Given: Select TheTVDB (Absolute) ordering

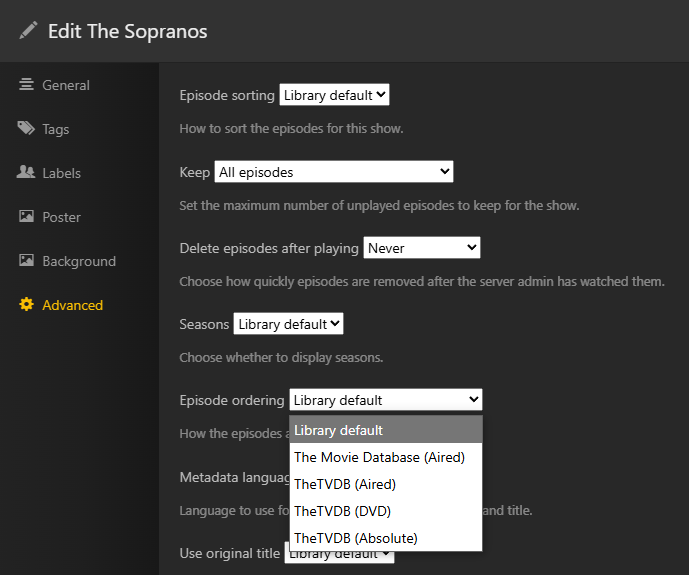Looking at the screenshot, I should click(355, 538).
